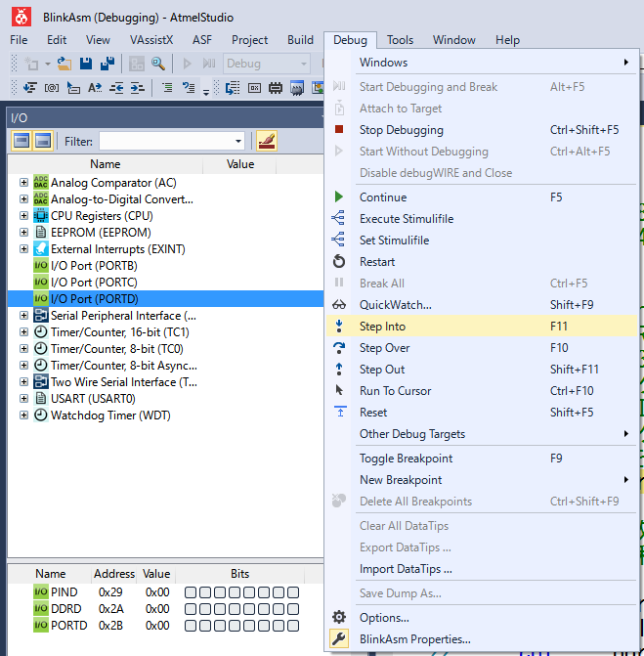Select the USART (USART0) row

pyautogui.click(x=165, y=399)
